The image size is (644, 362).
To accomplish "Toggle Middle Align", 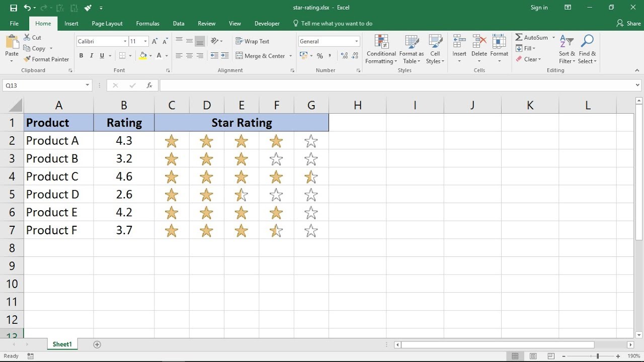I will 189,41.
